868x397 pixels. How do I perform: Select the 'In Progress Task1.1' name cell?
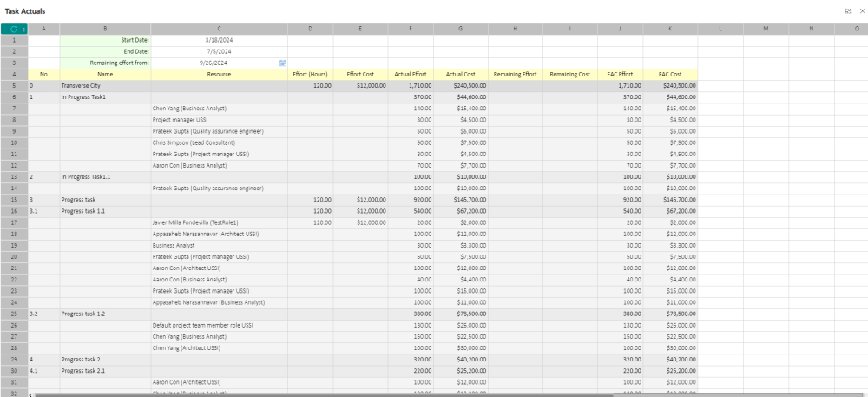pyautogui.click(x=105, y=176)
